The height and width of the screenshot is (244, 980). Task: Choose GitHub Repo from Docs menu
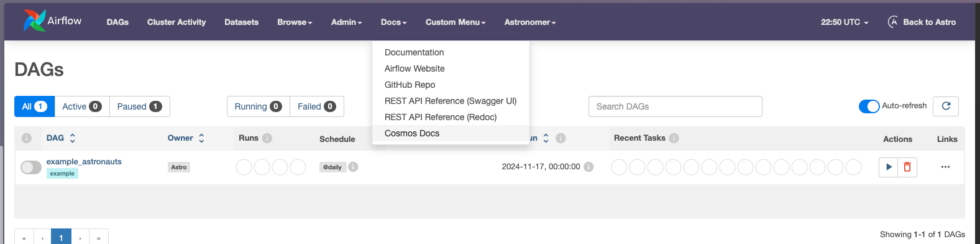[x=451, y=85]
